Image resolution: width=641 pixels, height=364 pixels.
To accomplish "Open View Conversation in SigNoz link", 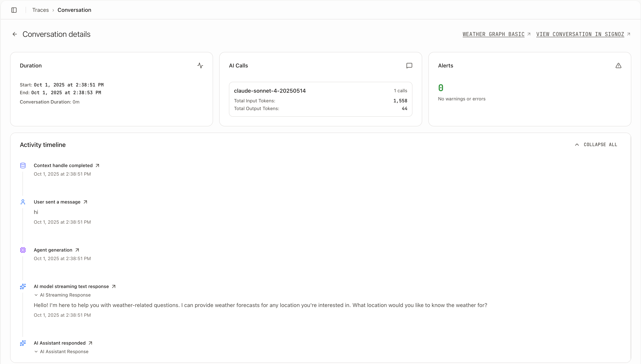I will (x=580, y=34).
